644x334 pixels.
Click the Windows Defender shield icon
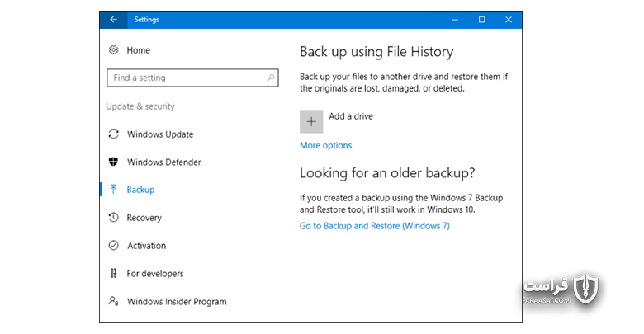pyautogui.click(x=114, y=162)
